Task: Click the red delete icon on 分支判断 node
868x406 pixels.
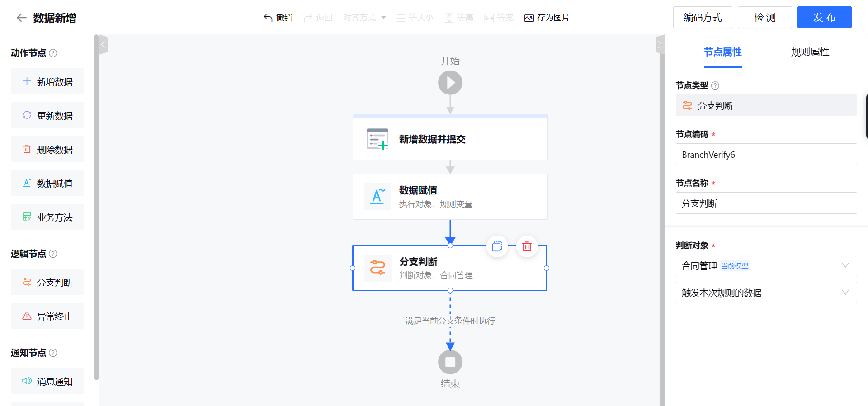Action: [527, 246]
